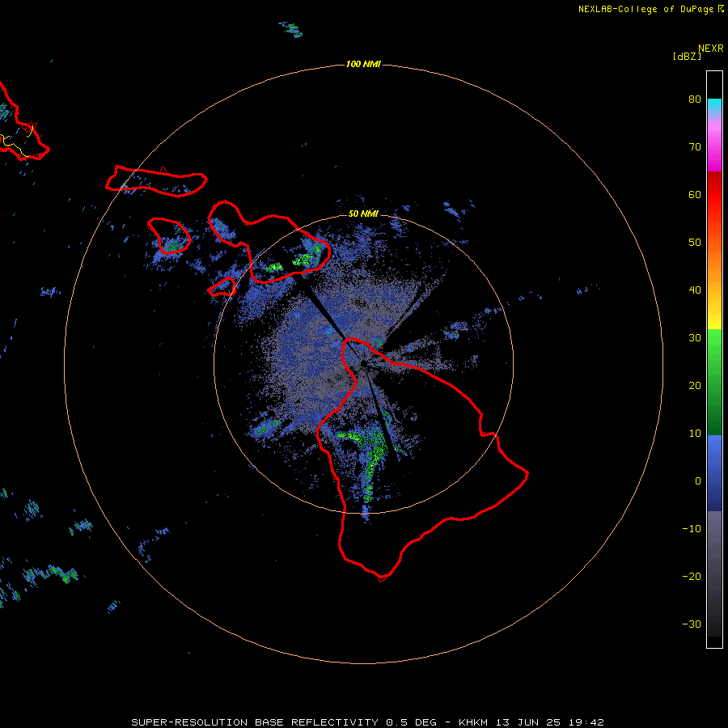Image resolution: width=728 pixels, height=728 pixels.
Task: Click the 30 value on dBZ scale
Action: [x=695, y=338]
